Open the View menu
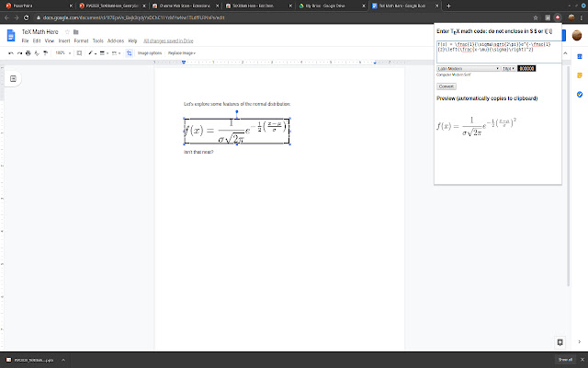 click(x=50, y=40)
